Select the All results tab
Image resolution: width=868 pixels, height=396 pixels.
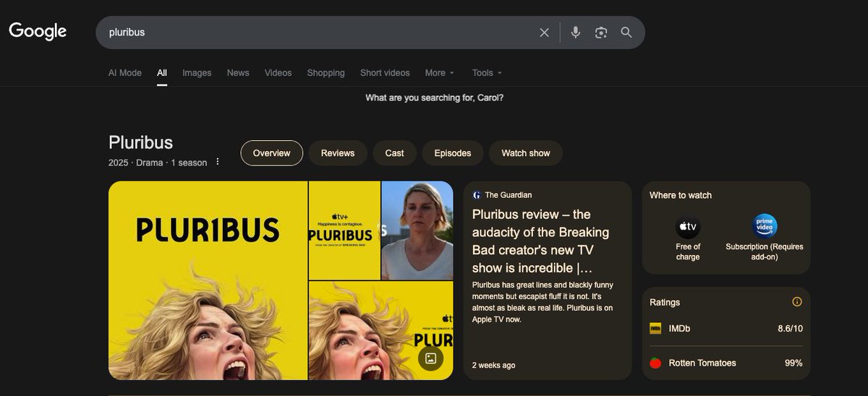click(x=162, y=73)
